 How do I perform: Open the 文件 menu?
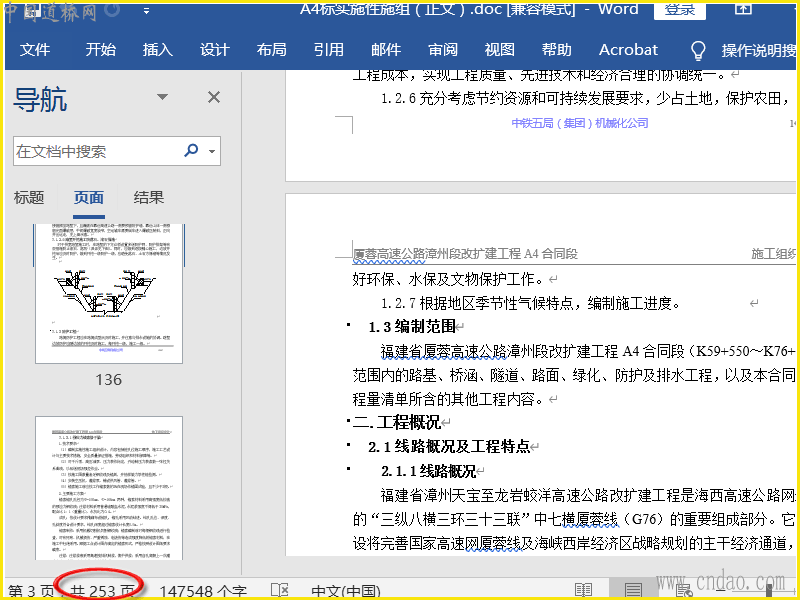coord(35,49)
